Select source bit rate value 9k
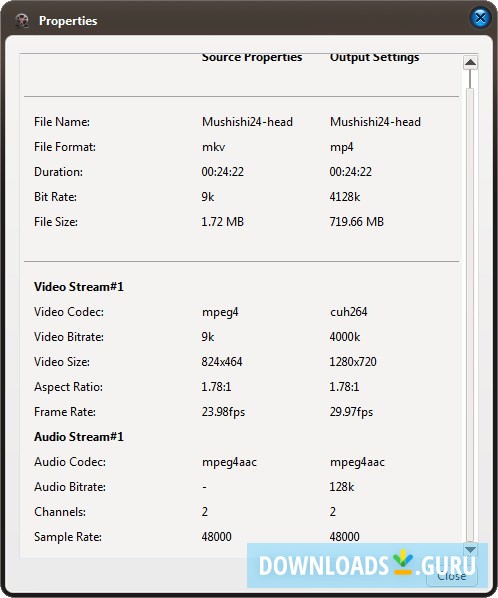Image resolution: width=498 pixels, height=598 pixels. coord(208,197)
